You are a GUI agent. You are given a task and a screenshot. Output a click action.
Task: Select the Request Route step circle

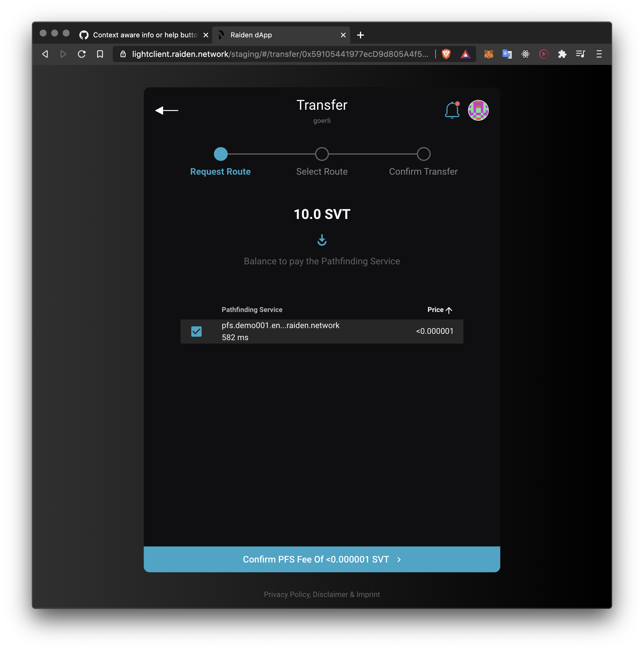(x=221, y=154)
